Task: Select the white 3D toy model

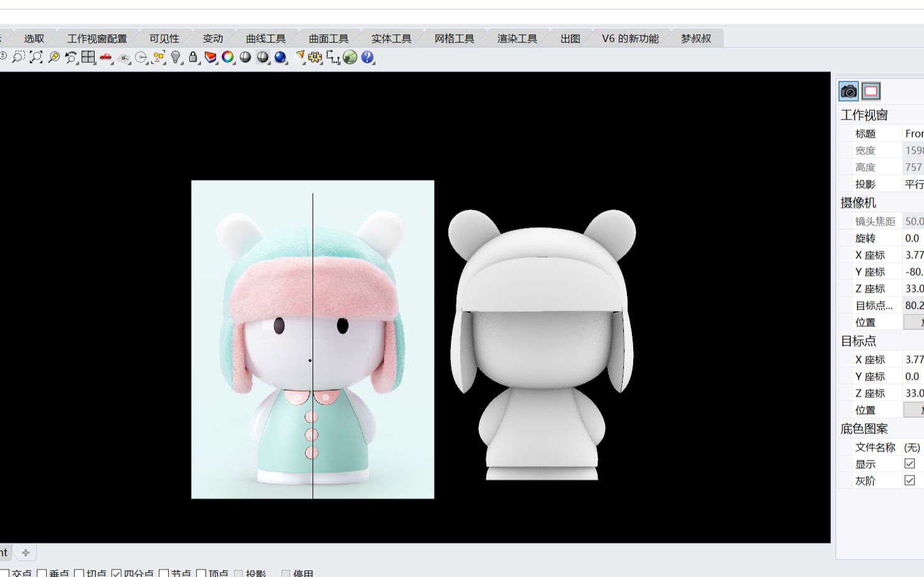Action: [x=542, y=344]
